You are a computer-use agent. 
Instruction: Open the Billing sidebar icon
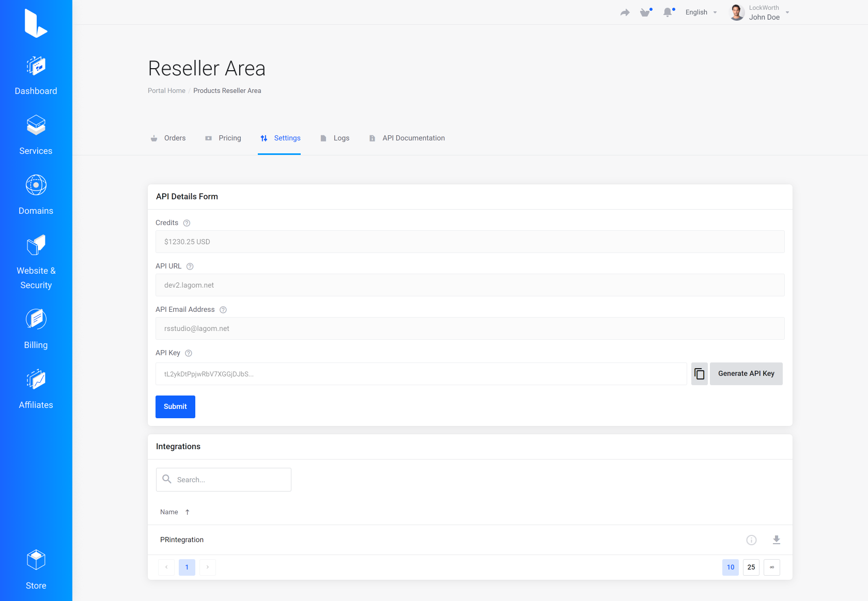point(36,320)
